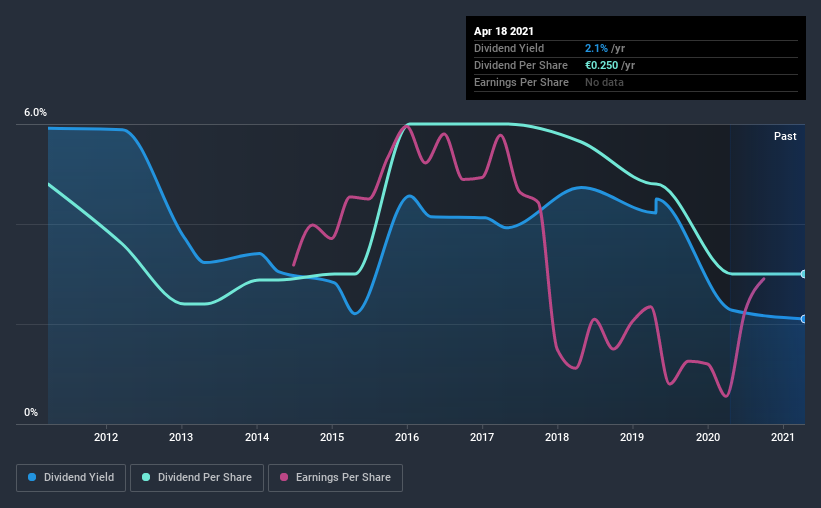Click the blue Dividend Yield legend dot
The height and width of the screenshot is (508, 821).
pyautogui.click(x=32, y=477)
